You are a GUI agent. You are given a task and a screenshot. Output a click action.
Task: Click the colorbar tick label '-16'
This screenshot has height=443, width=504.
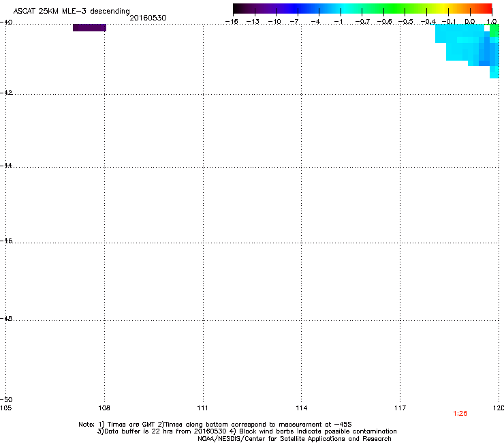click(x=232, y=22)
